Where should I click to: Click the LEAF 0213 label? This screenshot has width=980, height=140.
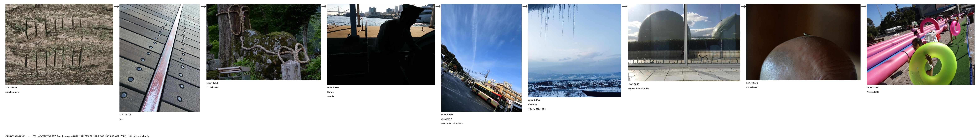click(x=125, y=114)
